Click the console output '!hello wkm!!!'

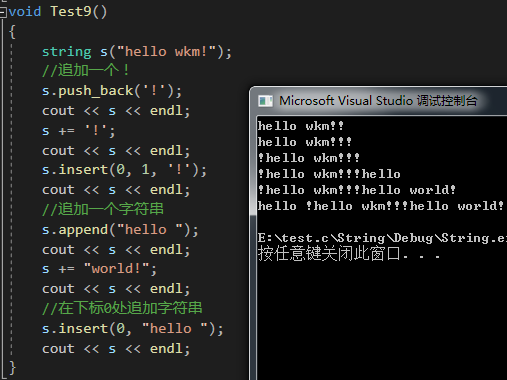pos(308,158)
